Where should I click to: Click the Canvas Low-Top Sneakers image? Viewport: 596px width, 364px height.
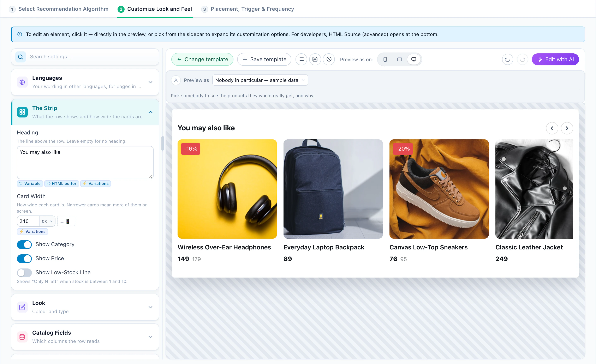click(439, 189)
